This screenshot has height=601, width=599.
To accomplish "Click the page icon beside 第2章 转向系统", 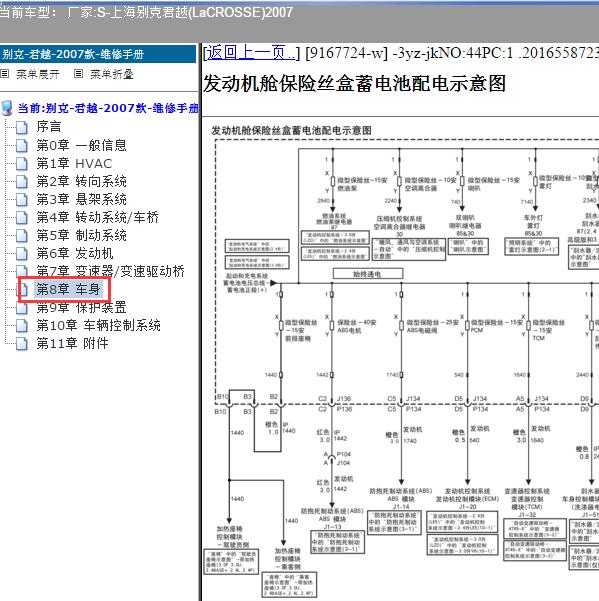I will (22, 181).
